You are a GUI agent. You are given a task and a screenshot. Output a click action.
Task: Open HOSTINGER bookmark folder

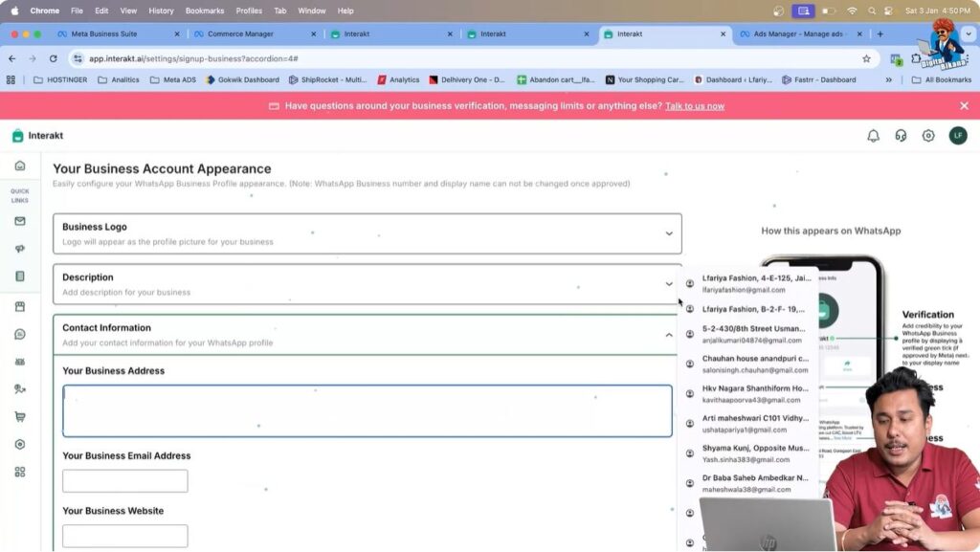60,80
